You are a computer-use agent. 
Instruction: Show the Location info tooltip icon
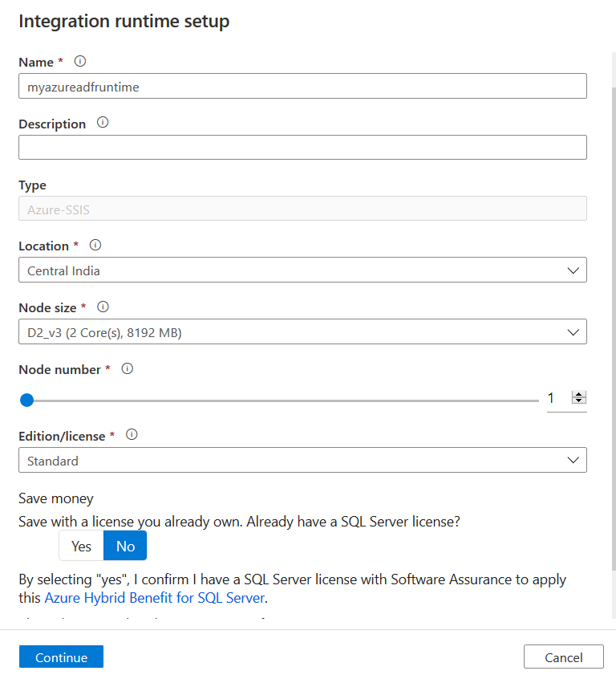coord(95,245)
